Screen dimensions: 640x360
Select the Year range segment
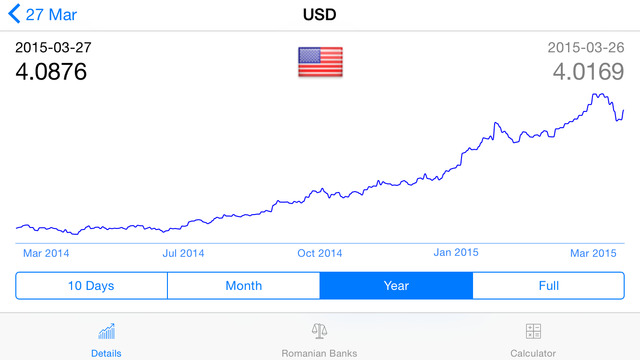396,286
